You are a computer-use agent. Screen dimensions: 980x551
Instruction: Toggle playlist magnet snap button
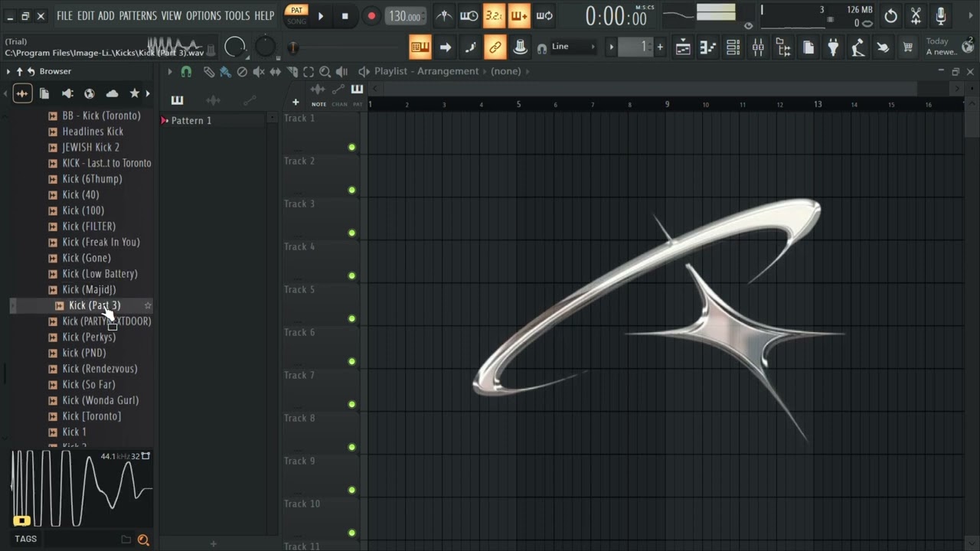pyautogui.click(x=186, y=71)
